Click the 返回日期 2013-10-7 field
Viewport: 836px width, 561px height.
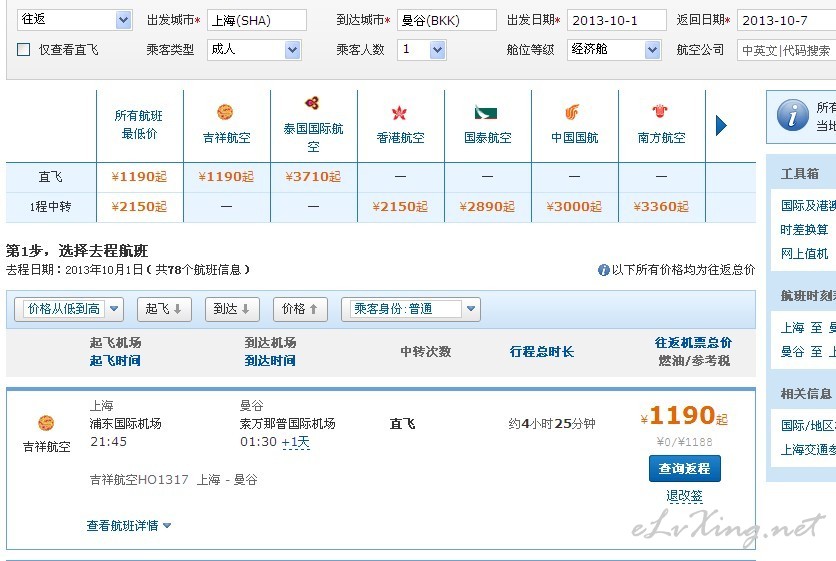click(x=786, y=20)
